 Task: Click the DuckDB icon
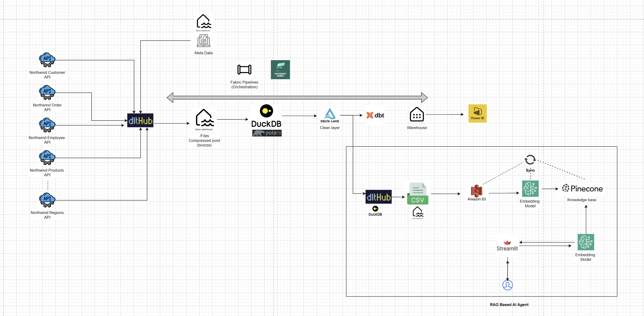(267, 111)
